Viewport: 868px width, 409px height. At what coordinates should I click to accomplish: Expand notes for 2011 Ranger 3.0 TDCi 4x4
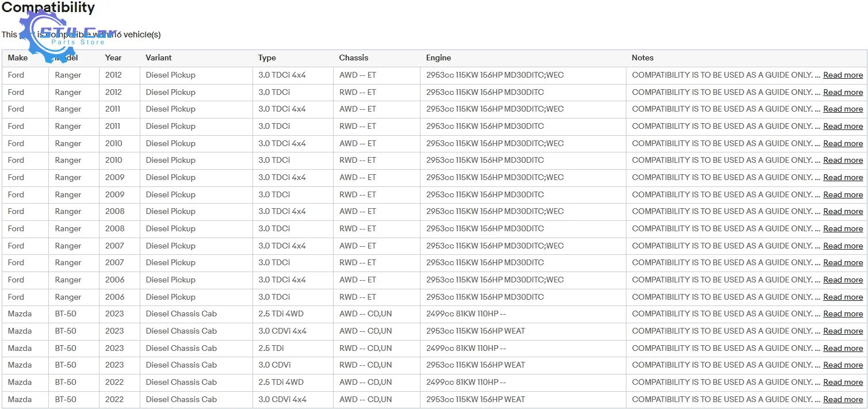coord(843,109)
